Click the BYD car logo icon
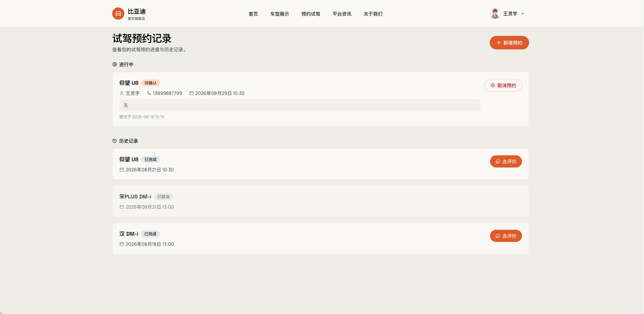This screenshot has width=644, height=314. click(x=118, y=14)
